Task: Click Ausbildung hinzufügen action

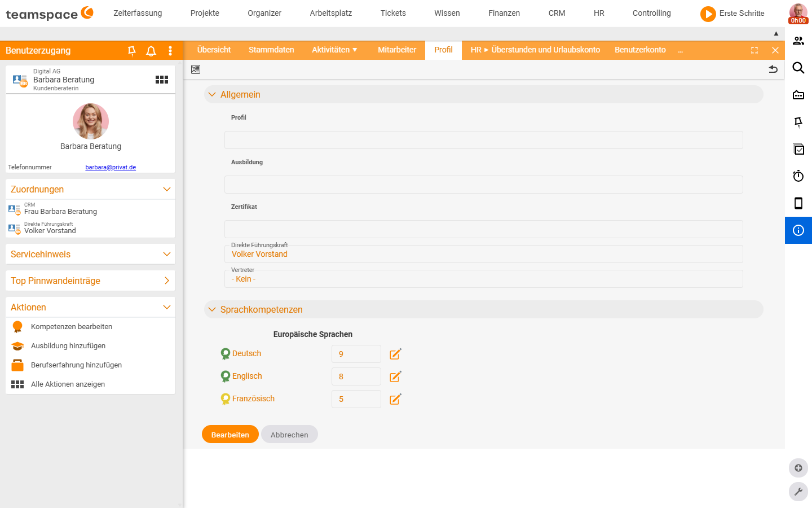Action: pyautogui.click(x=68, y=346)
